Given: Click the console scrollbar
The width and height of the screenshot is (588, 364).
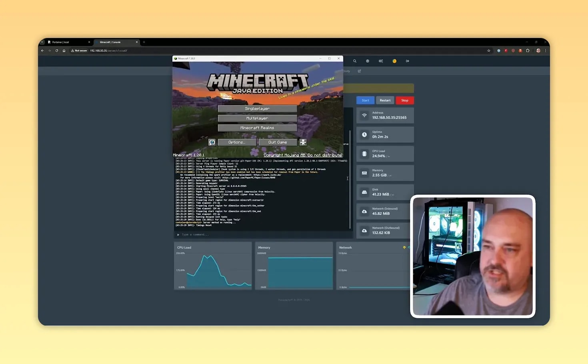Looking at the screenshot, I should point(350,179).
